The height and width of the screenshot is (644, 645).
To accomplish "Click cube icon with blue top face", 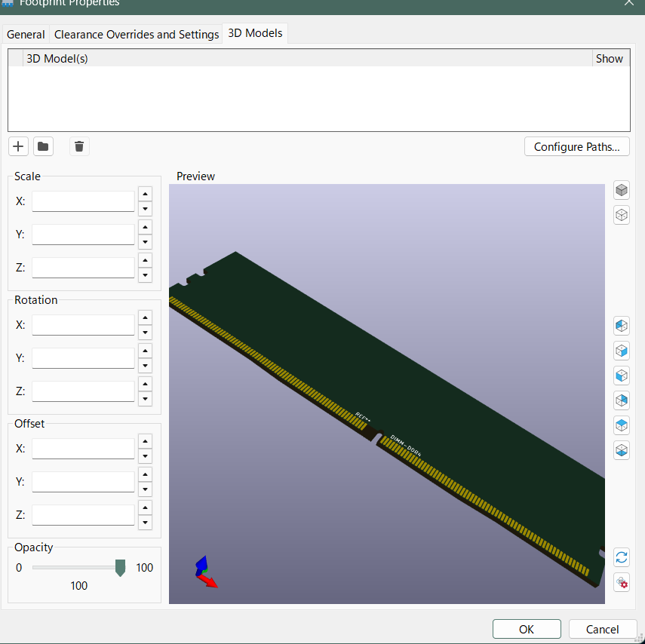I will click(x=622, y=425).
